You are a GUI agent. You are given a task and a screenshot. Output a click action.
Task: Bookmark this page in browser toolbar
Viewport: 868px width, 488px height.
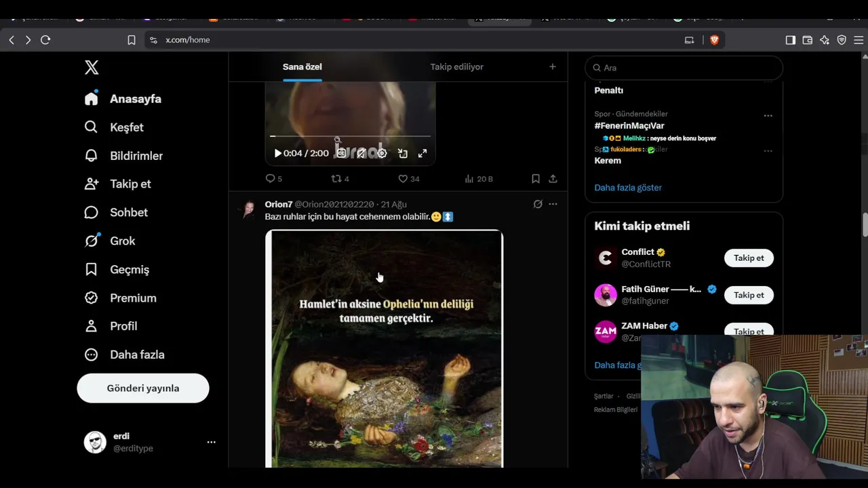[x=132, y=40]
